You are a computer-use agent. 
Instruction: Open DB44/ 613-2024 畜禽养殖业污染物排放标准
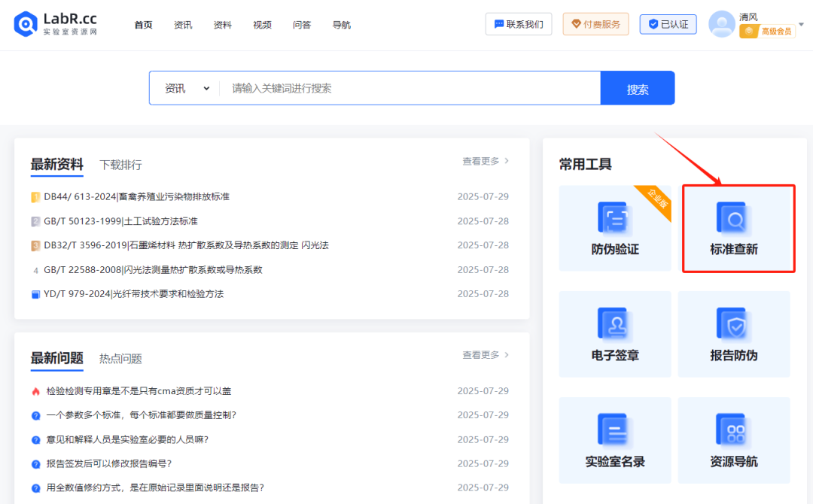pyautogui.click(x=136, y=197)
